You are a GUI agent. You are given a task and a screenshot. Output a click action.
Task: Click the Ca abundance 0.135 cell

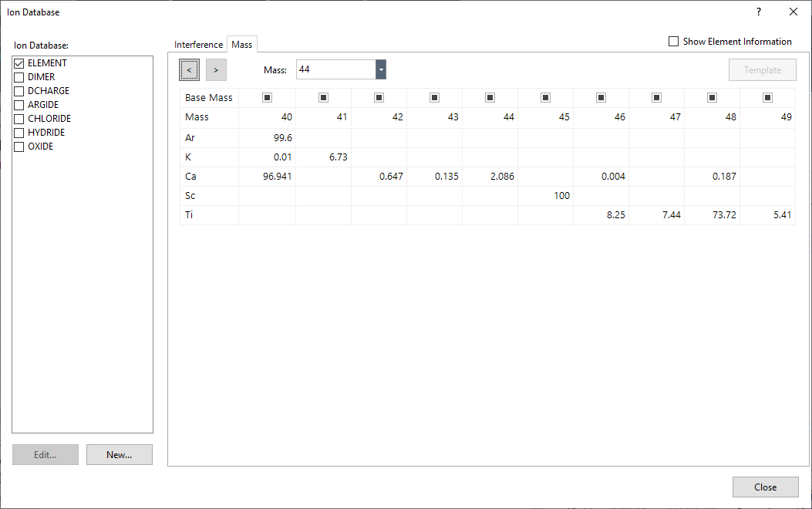pyautogui.click(x=434, y=177)
